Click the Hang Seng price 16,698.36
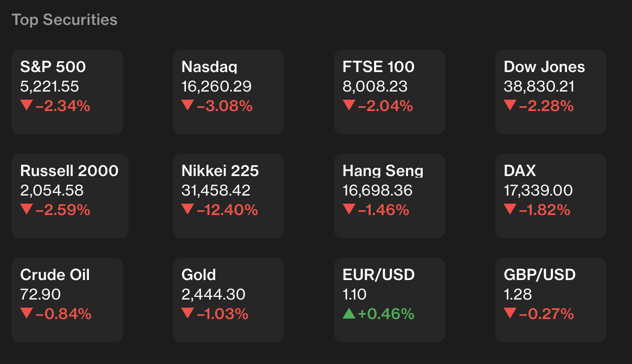Viewport: 632px width, 364px height. click(x=377, y=191)
